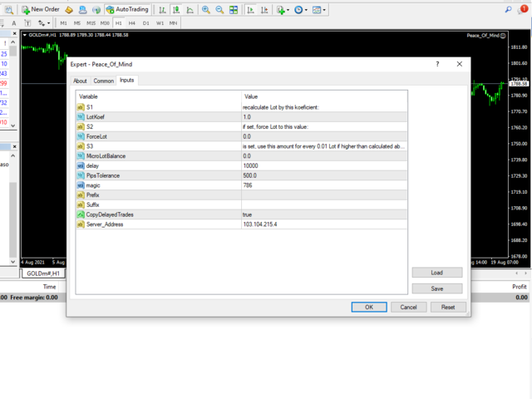Image resolution: width=532 pixels, height=399 pixels.
Task: Click the dialog help question mark
Action: pos(438,64)
